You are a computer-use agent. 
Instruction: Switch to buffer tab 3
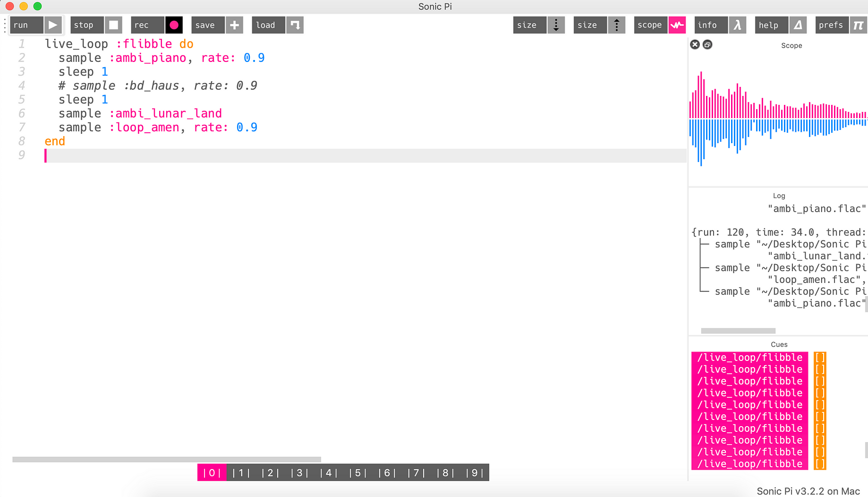[299, 472]
